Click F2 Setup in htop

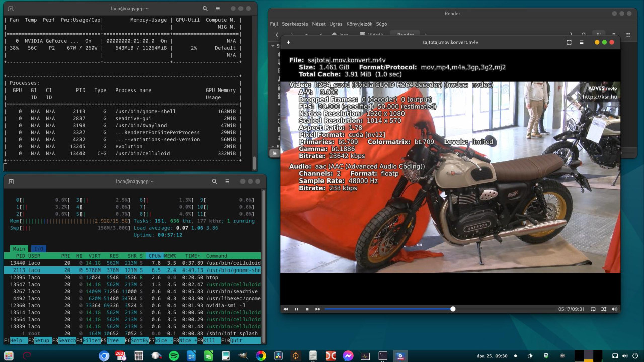[40, 340]
